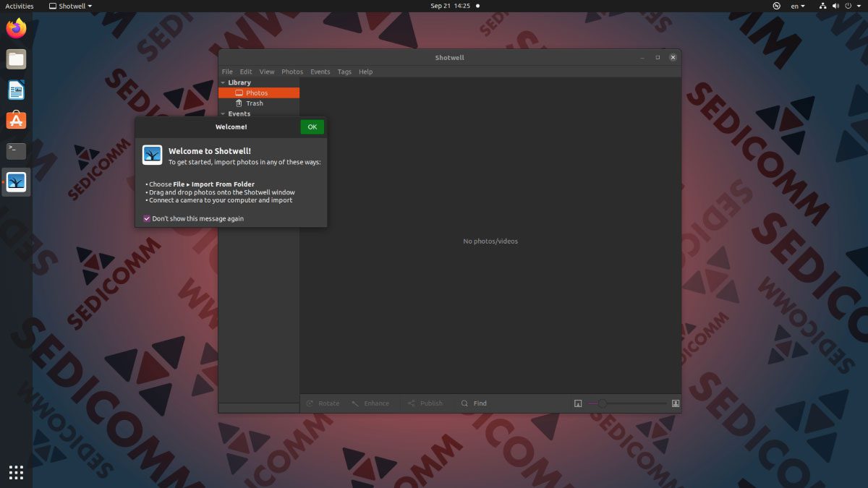Collapse the Events tree section
868x488 pixels.
pos(223,114)
